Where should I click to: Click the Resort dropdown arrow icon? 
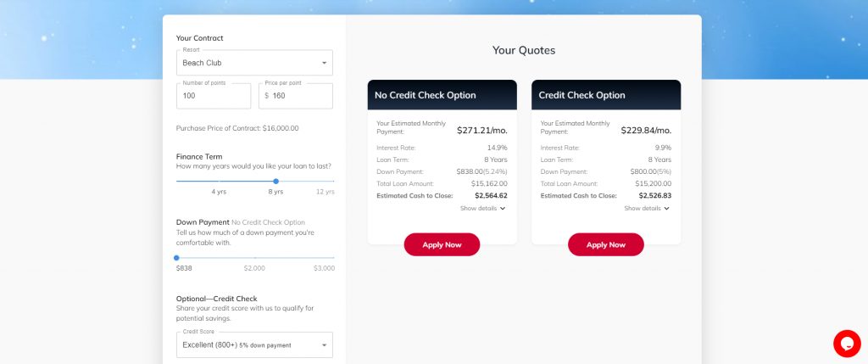(324, 63)
